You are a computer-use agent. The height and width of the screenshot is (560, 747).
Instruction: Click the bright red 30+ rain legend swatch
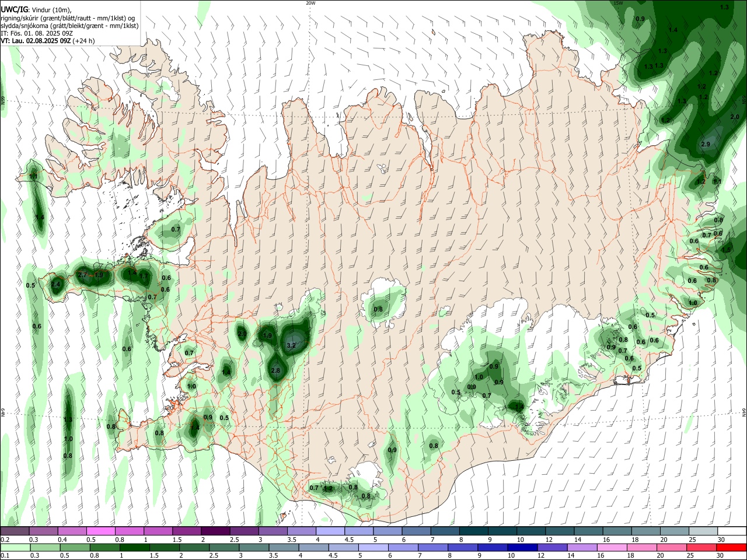point(731,547)
